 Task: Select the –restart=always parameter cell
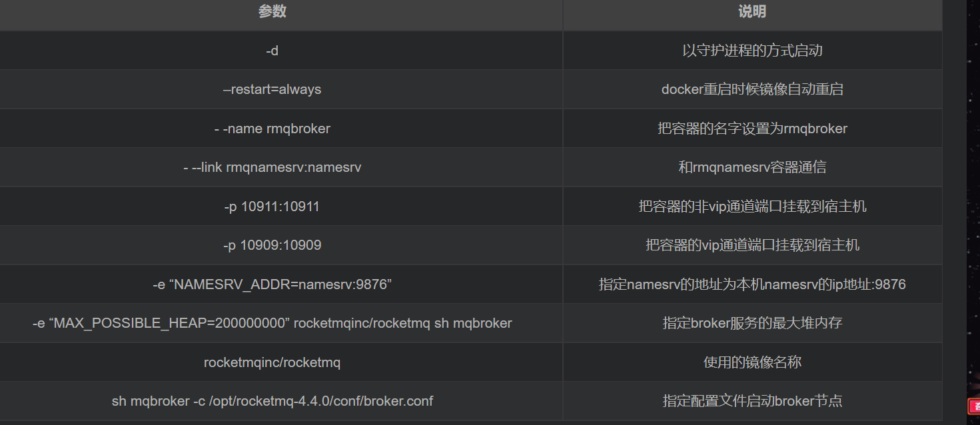tap(272, 89)
